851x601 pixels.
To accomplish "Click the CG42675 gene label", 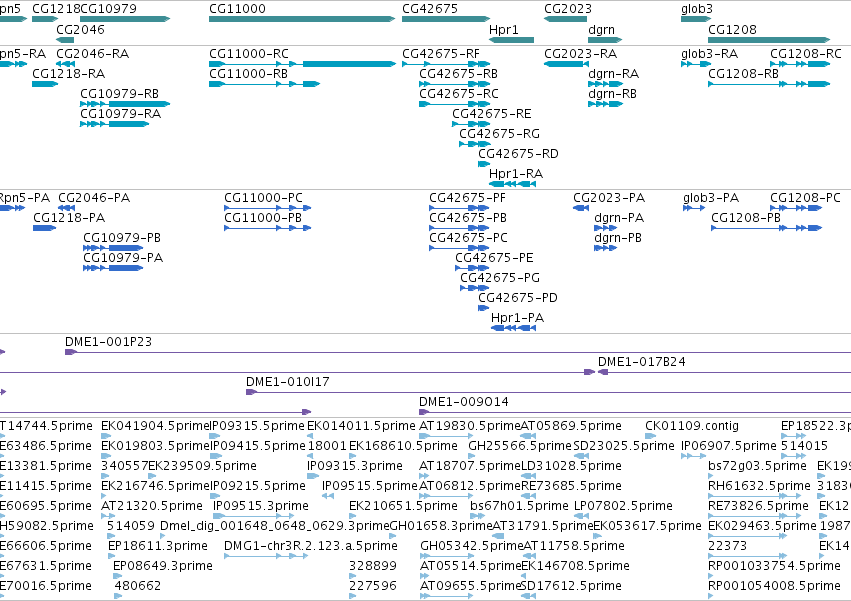I will coord(430,9).
